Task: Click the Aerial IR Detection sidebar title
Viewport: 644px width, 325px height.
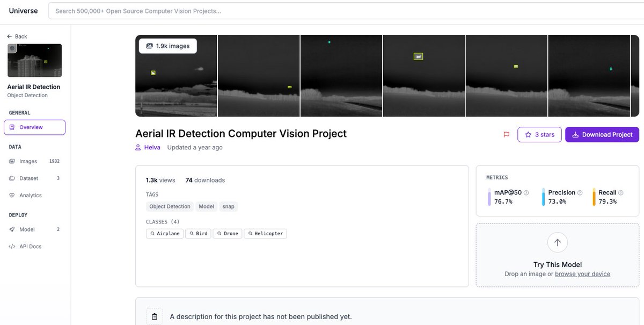Action: pos(34,87)
